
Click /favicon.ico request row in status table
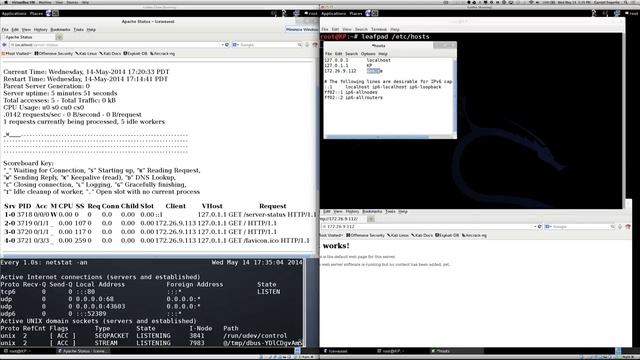click(157, 241)
